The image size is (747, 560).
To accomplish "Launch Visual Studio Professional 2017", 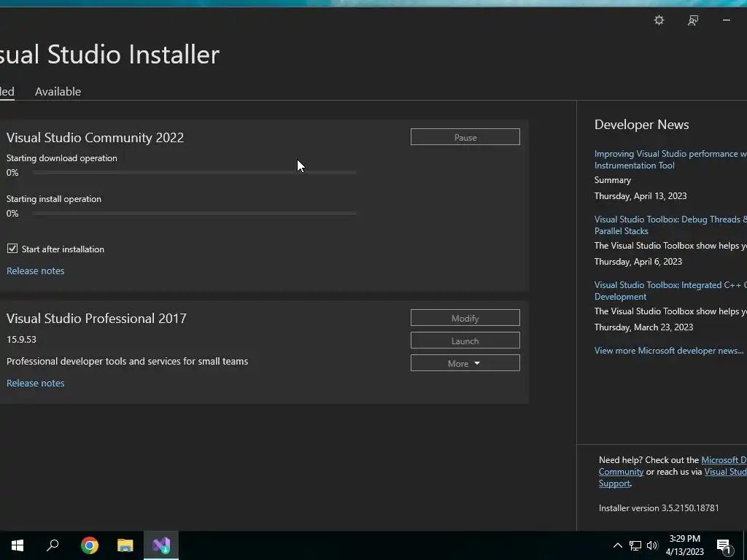I will coord(465,341).
